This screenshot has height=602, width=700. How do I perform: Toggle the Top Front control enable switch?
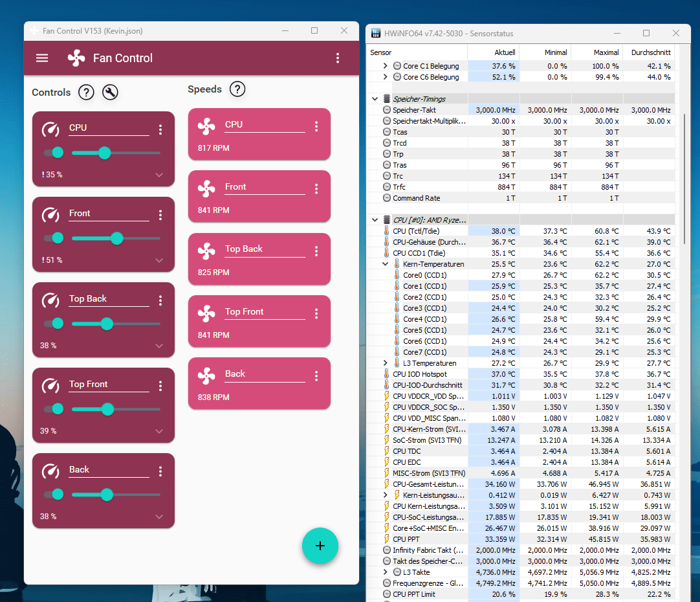(x=54, y=408)
